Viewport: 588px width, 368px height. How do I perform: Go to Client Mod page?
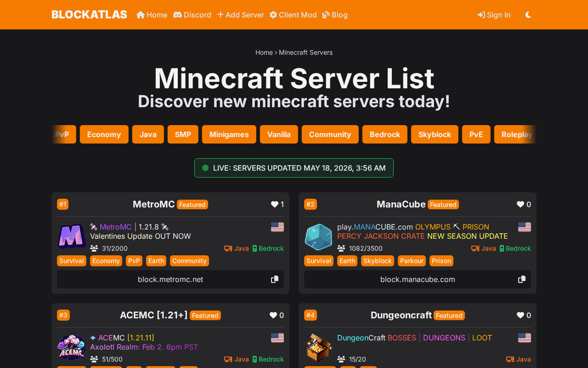(293, 15)
